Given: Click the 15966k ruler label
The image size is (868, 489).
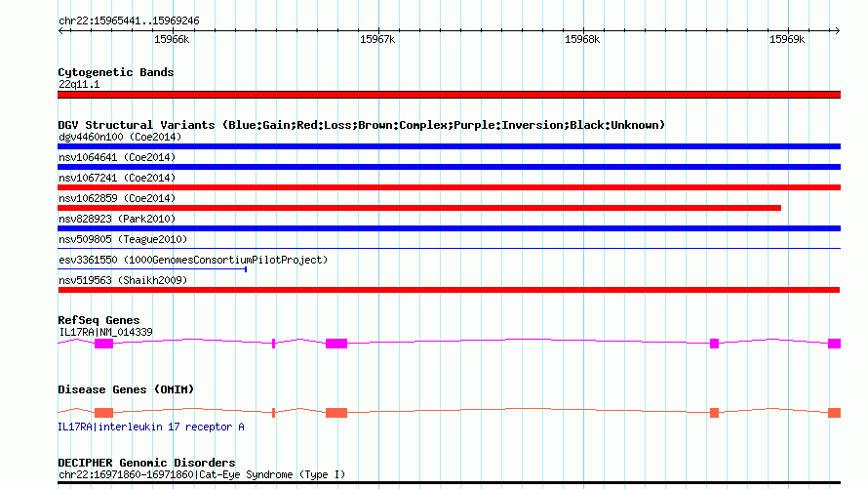Looking at the screenshot, I should (x=172, y=39).
